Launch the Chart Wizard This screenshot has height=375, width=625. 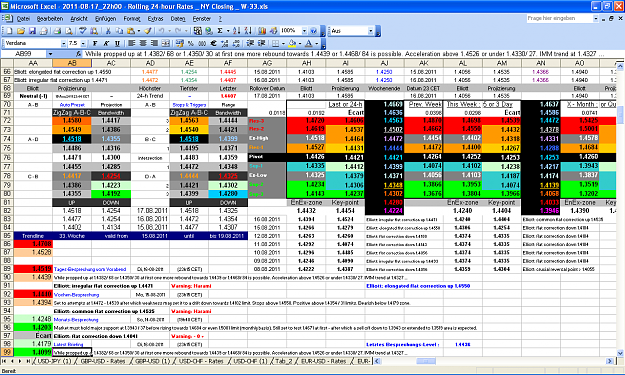tap(261, 31)
